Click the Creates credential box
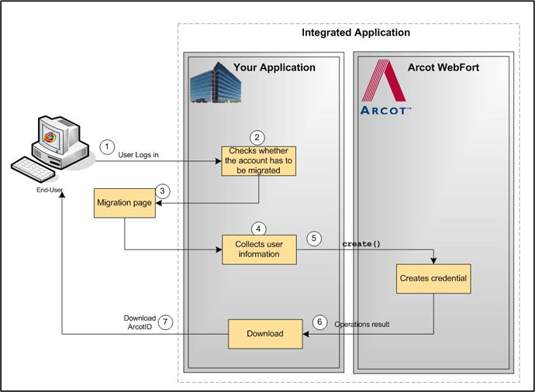 click(x=433, y=278)
